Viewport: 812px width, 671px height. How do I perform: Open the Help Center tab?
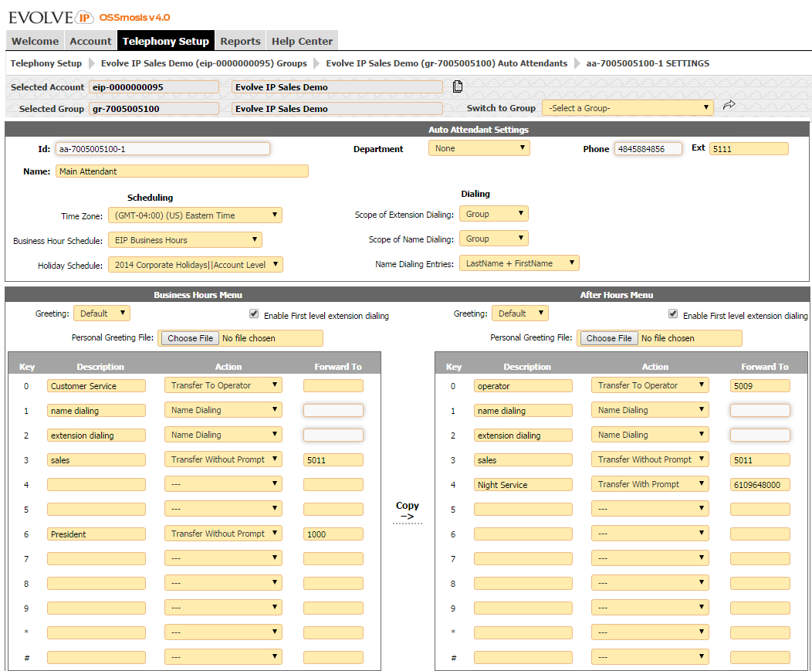click(302, 41)
